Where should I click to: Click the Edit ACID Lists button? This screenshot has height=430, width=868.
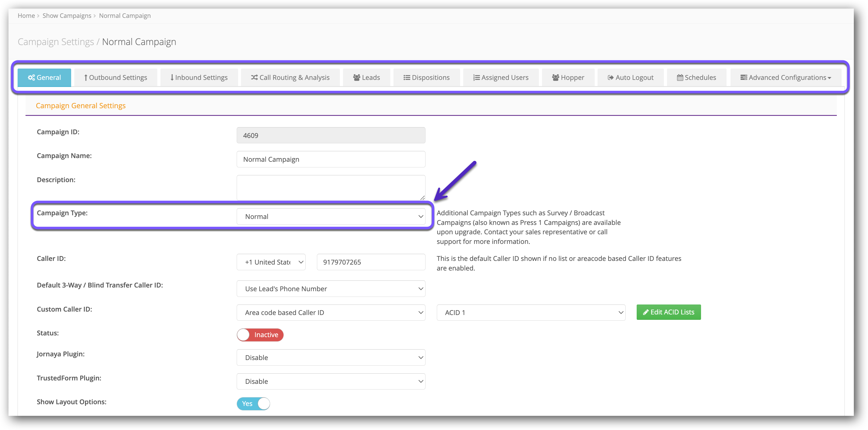coord(668,312)
